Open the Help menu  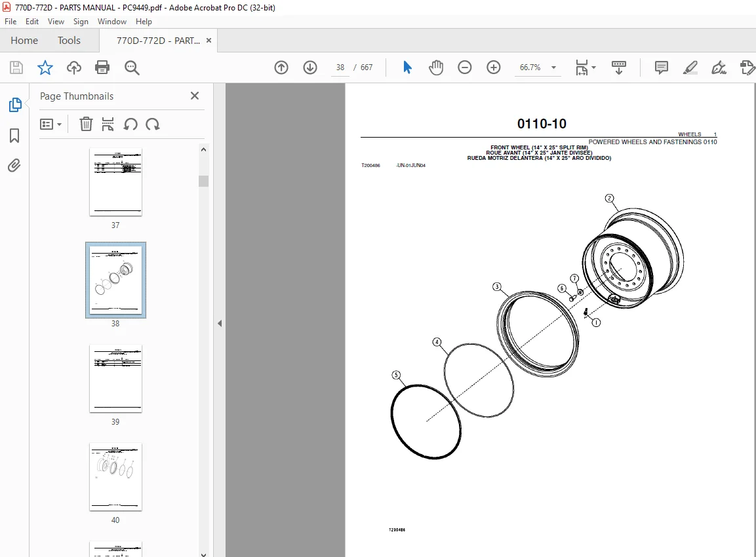[144, 22]
